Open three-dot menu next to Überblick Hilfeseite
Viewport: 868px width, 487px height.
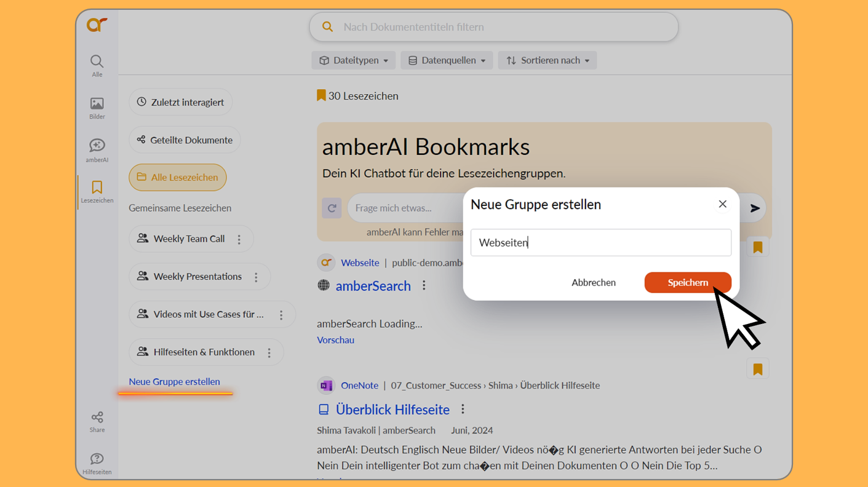click(x=463, y=409)
